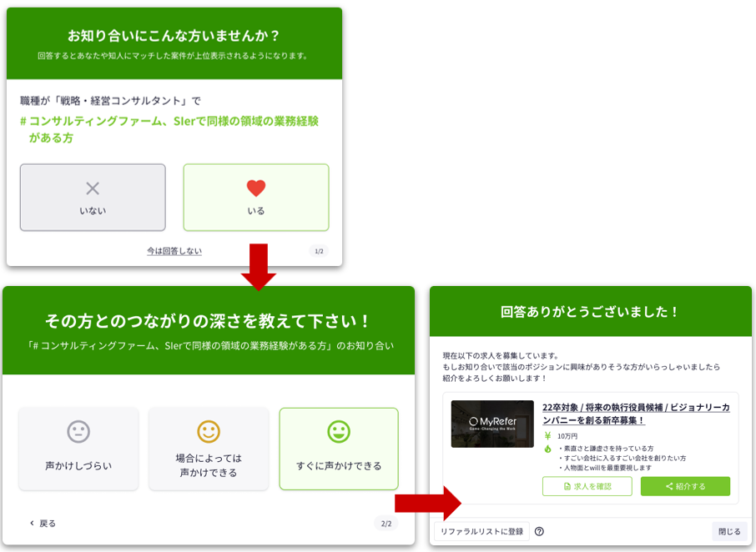
Task: Pick 場合によっては声かけできる option
Action: (209, 449)
